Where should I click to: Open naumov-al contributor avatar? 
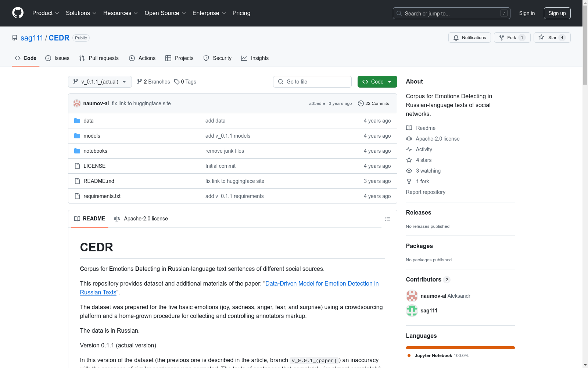(x=412, y=296)
